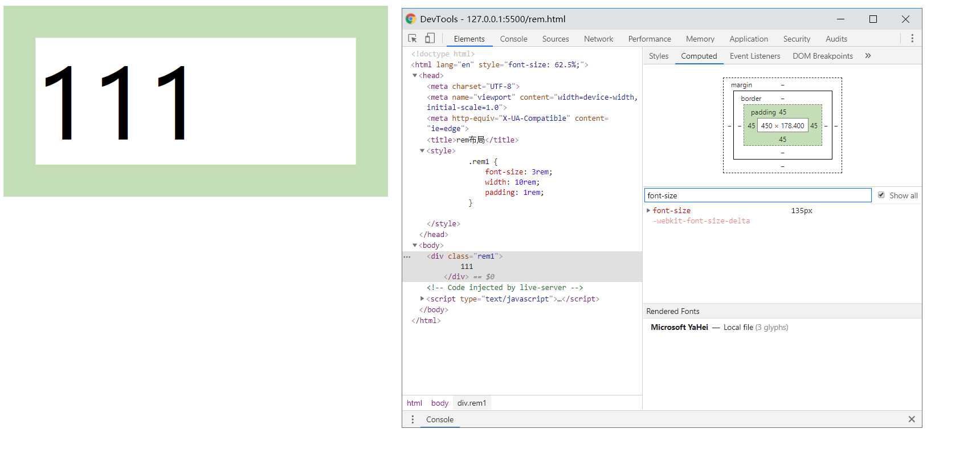The height and width of the screenshot is (449, 980).
Task: Click the html breadcrumb
Action: (414, 403)
